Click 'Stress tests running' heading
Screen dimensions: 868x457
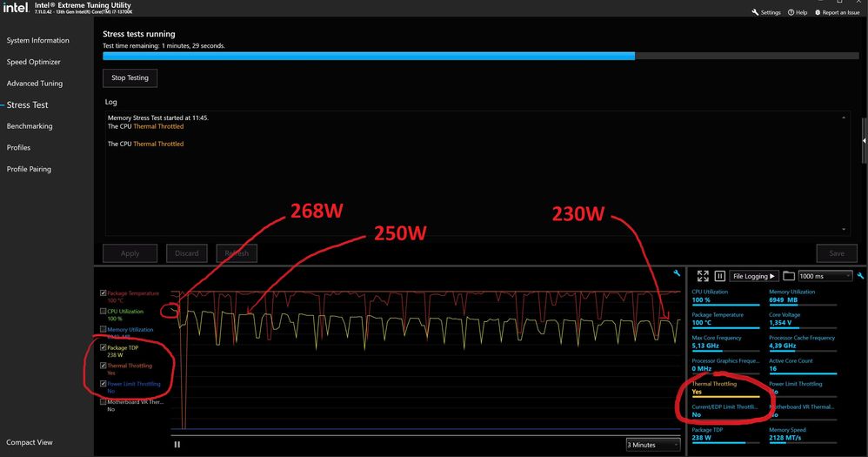139,34
